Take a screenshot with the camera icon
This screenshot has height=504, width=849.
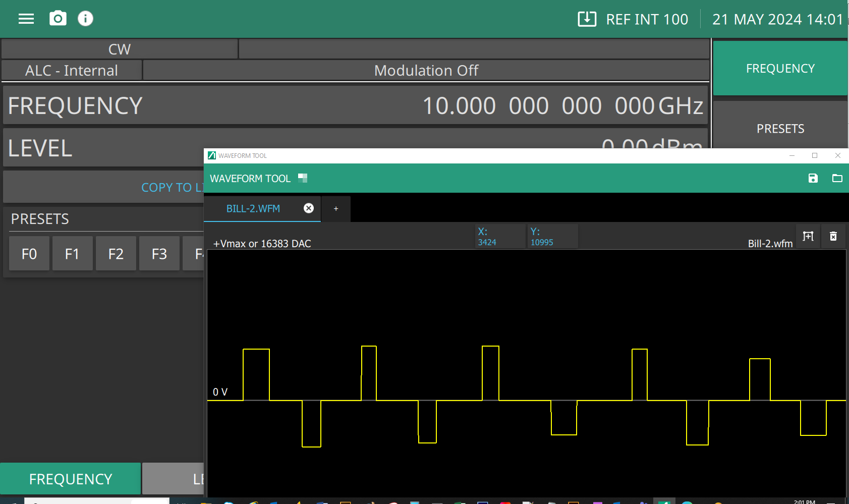tap(58, 19)
